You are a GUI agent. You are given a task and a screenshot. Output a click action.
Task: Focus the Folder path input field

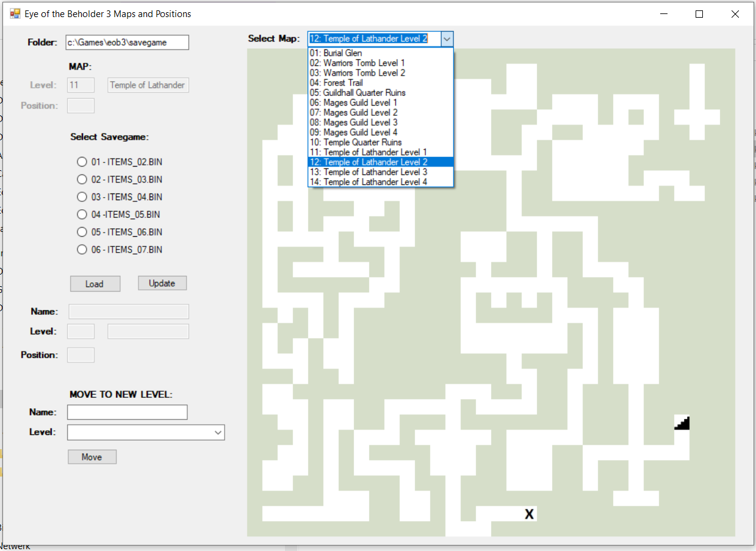pos(127,43)
